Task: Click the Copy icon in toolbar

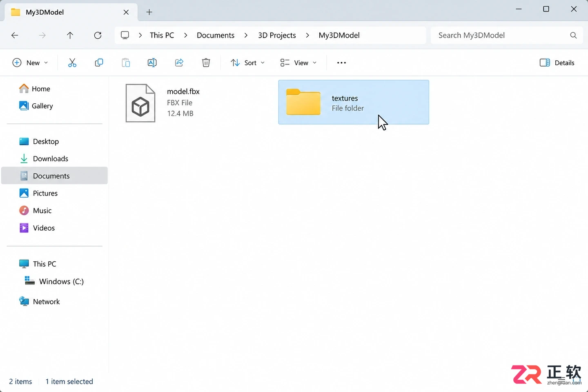Action: click(99, 62)
